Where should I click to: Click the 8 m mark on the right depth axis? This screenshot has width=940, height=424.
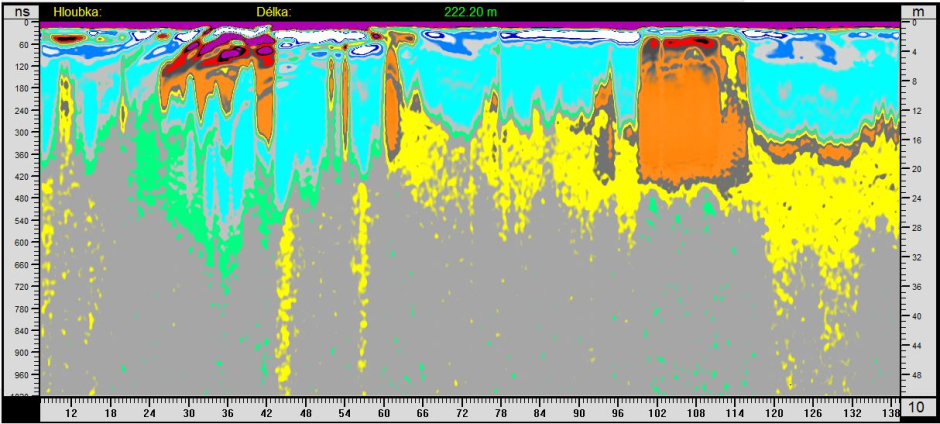click(x=916, y=81)
